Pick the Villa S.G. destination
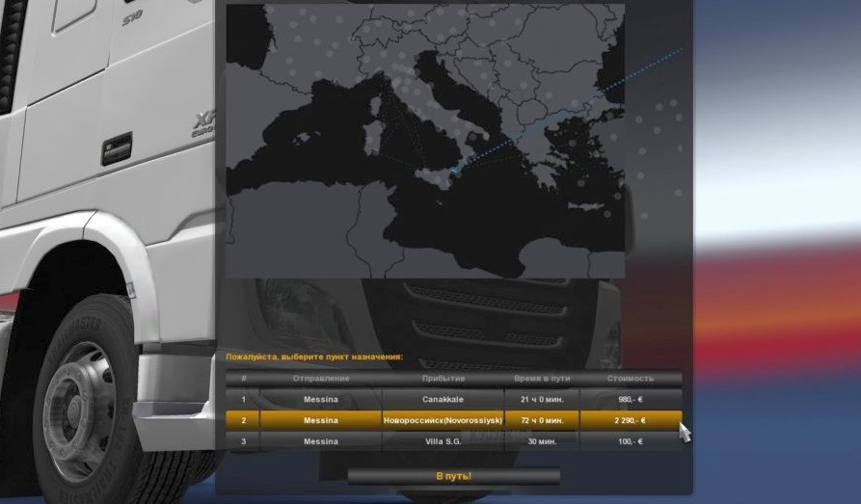The image size is (861, 504). tap(443, 441)
